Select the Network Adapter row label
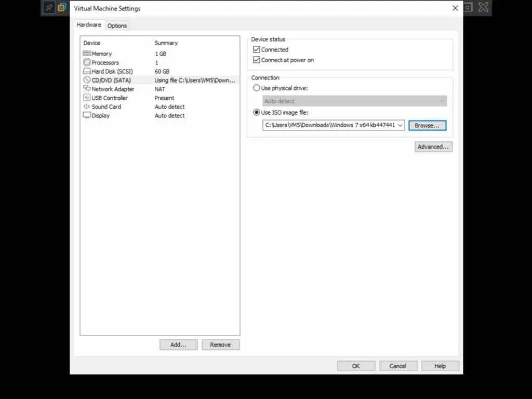 click(113, 89)
